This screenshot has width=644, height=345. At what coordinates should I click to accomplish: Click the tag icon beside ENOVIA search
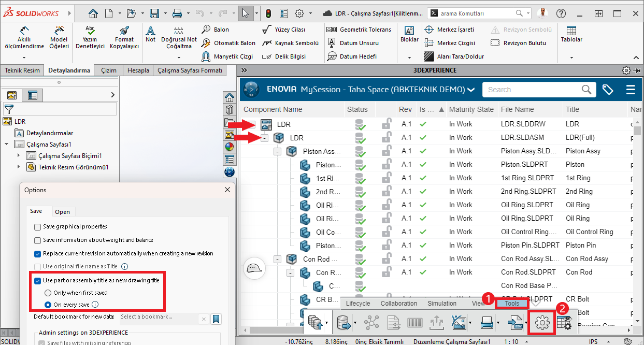point(608,90)
